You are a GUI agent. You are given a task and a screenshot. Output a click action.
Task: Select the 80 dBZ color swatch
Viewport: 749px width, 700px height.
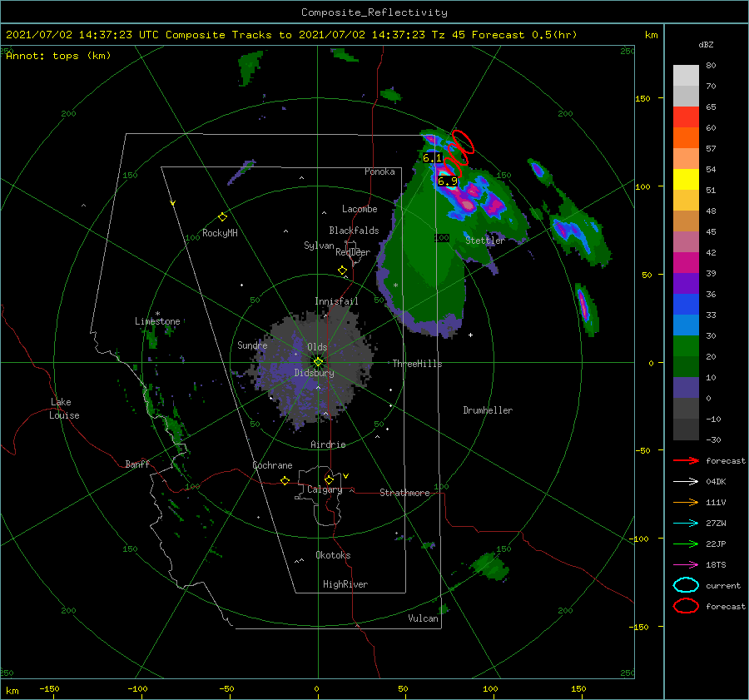click(x=686, y=75)
